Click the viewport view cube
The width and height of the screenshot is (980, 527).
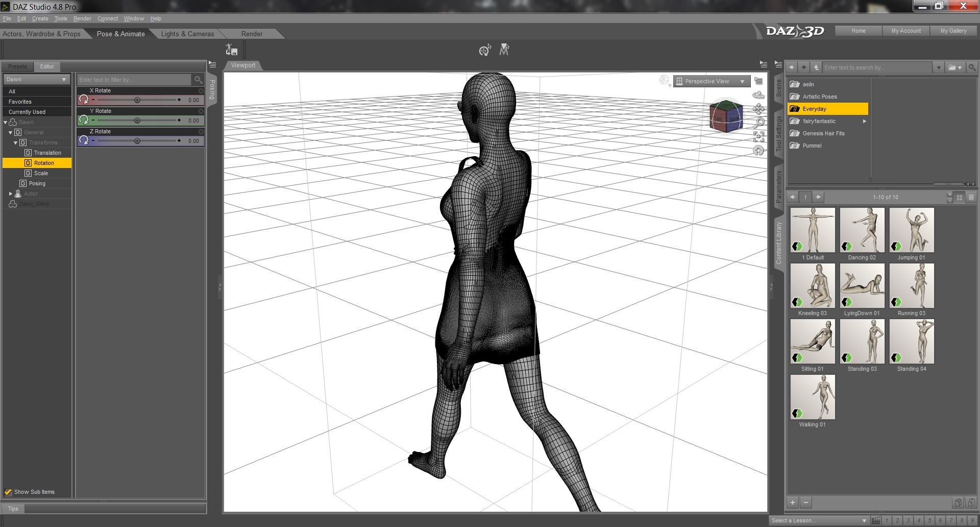click(x=726, y=116)
